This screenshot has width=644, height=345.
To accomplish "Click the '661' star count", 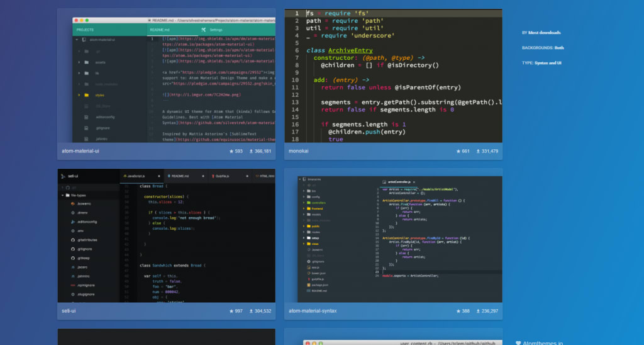I will [466, 151].
